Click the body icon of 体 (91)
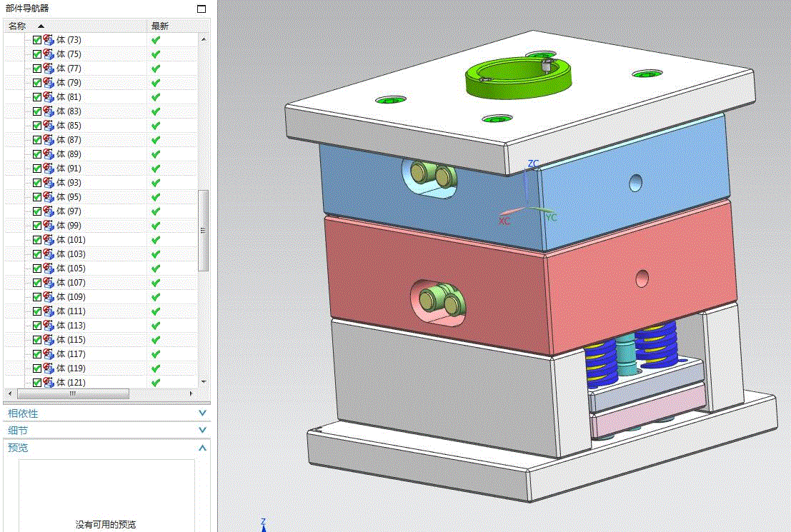 pos(49,169)
